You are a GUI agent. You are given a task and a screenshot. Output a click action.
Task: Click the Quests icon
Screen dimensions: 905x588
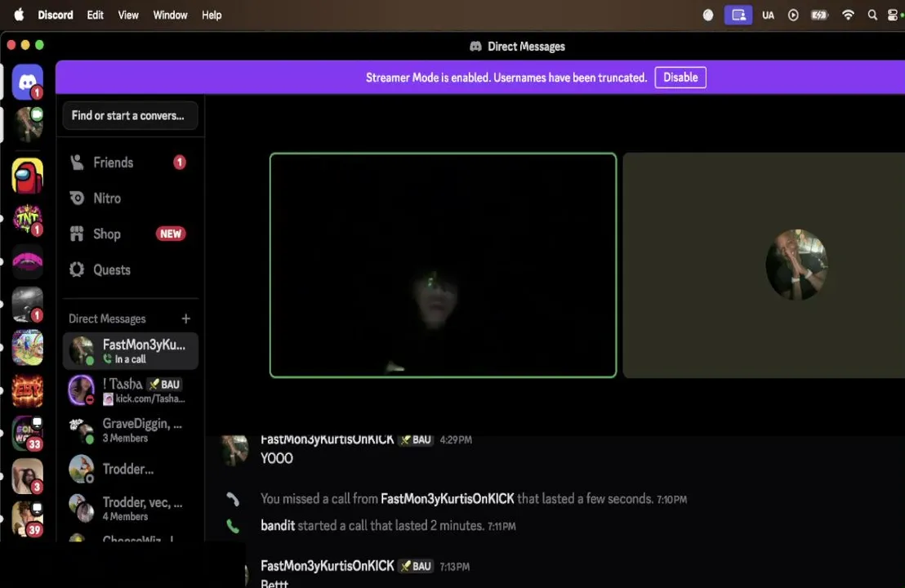[x=77, y=269]
